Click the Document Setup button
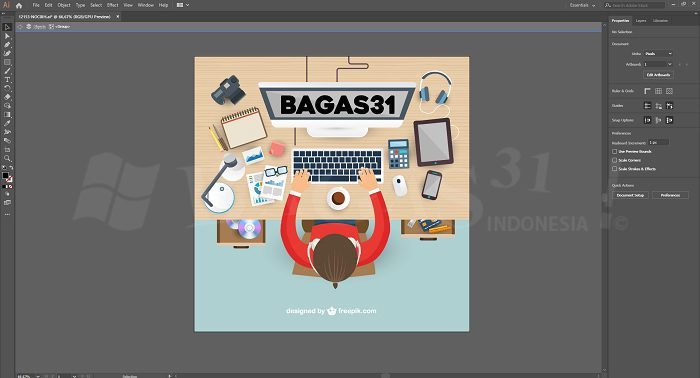Screen dimensions: 700x378 [630, 195]
